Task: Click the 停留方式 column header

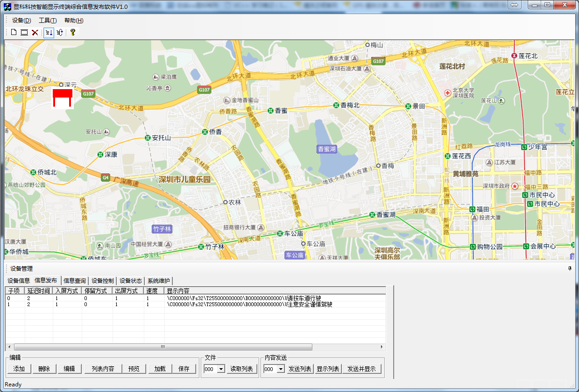Action: [97, 290]
